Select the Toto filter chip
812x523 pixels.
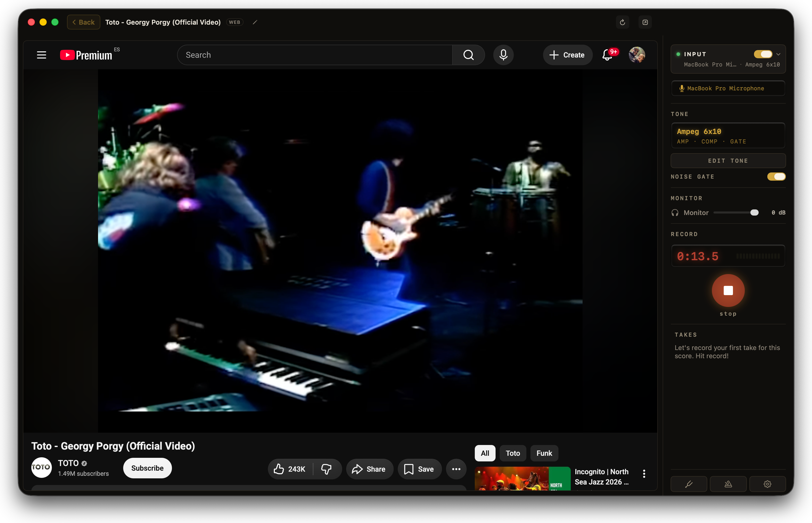pos(513,453)
